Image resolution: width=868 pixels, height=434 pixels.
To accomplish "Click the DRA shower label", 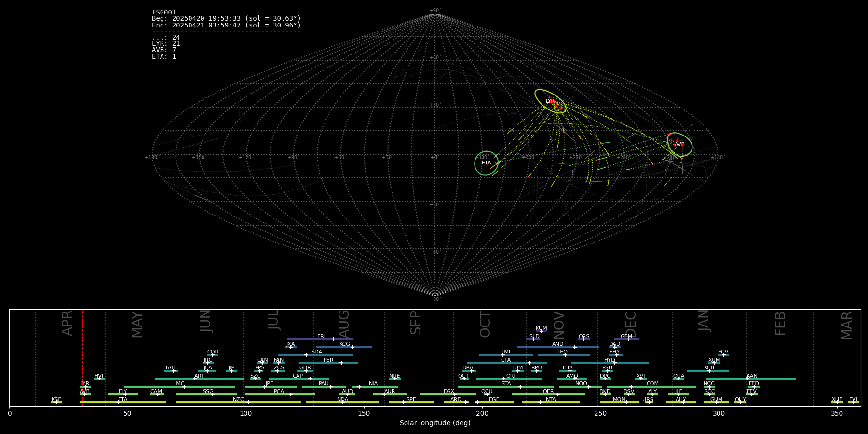I will [468, 368].
